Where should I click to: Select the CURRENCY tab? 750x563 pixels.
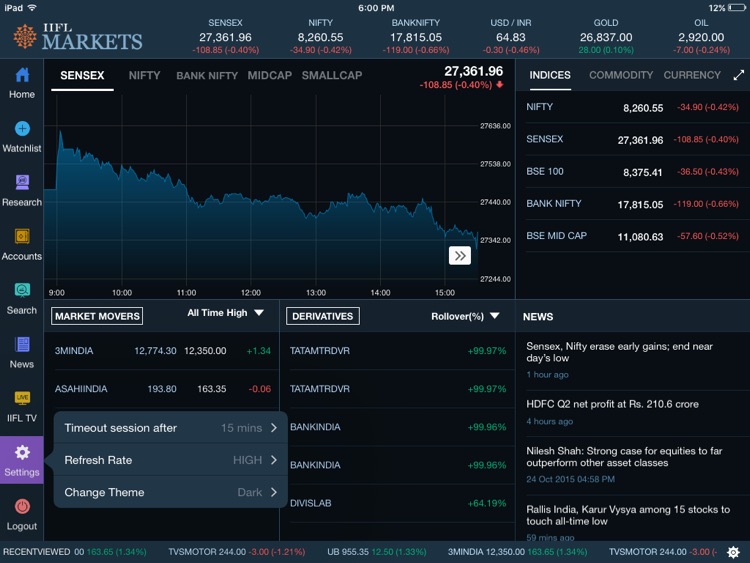click(692, 75)
